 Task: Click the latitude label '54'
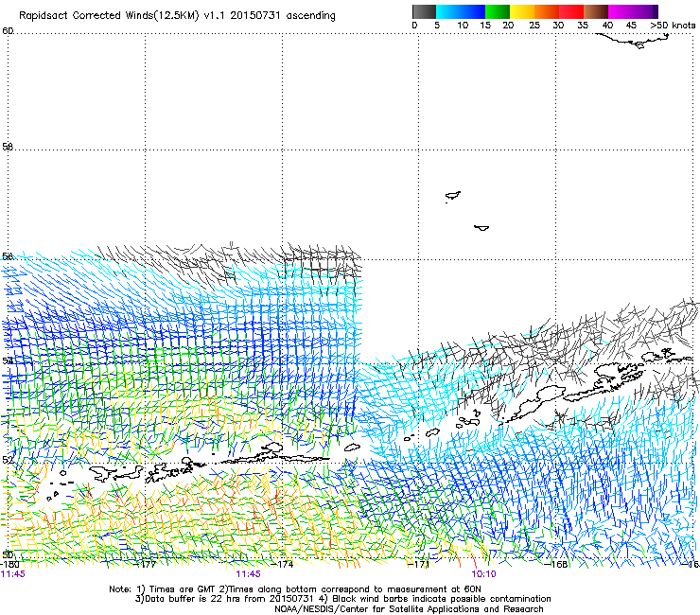(8, 360)
